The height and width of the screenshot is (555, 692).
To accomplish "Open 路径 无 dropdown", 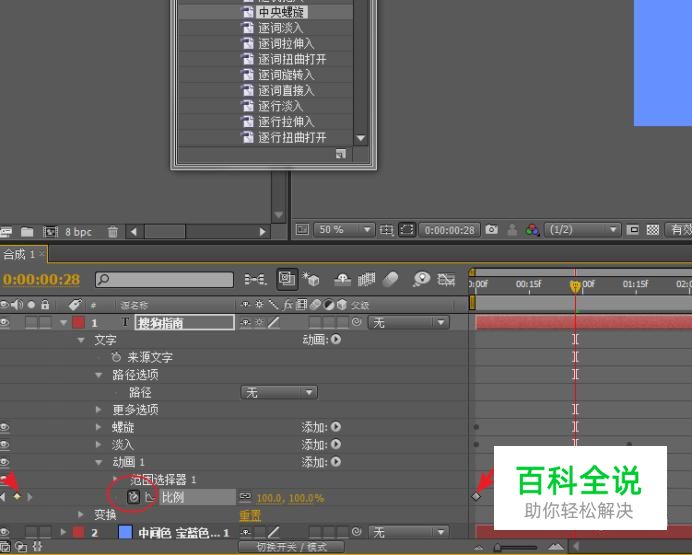I will coord(279,393).
